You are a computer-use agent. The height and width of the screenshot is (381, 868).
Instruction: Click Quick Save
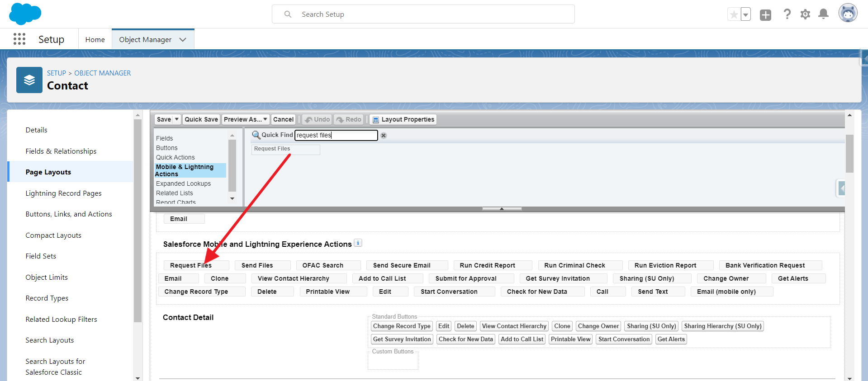(201, 119)
